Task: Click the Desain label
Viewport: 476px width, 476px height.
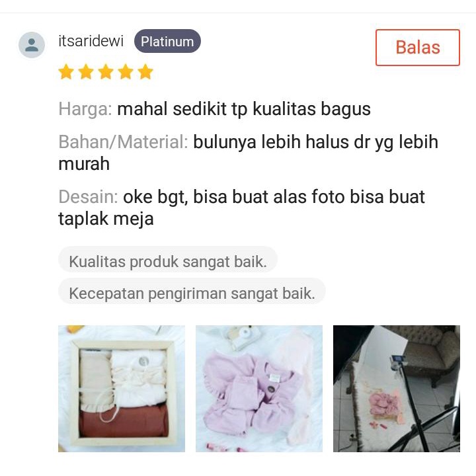Action: point(88,197)
